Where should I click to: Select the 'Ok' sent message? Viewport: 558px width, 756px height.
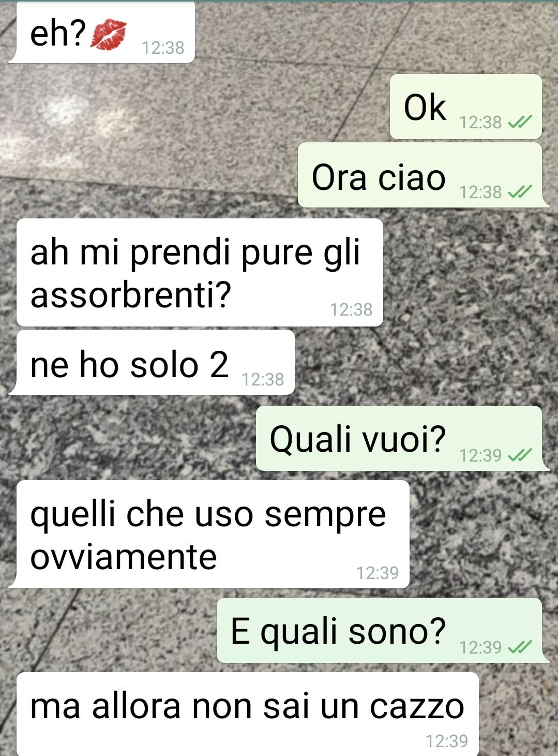point(465,107)
